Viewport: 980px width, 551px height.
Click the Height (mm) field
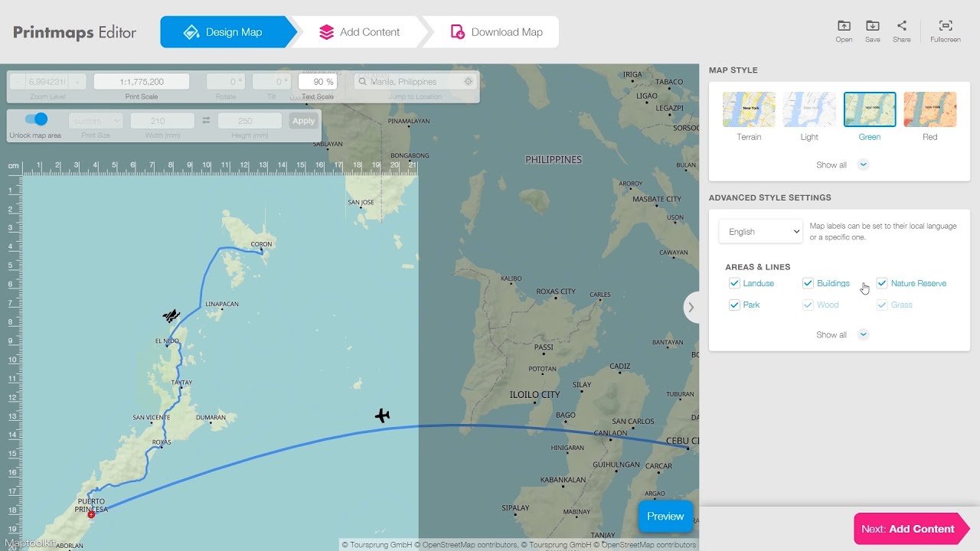(x=250, y=121)
